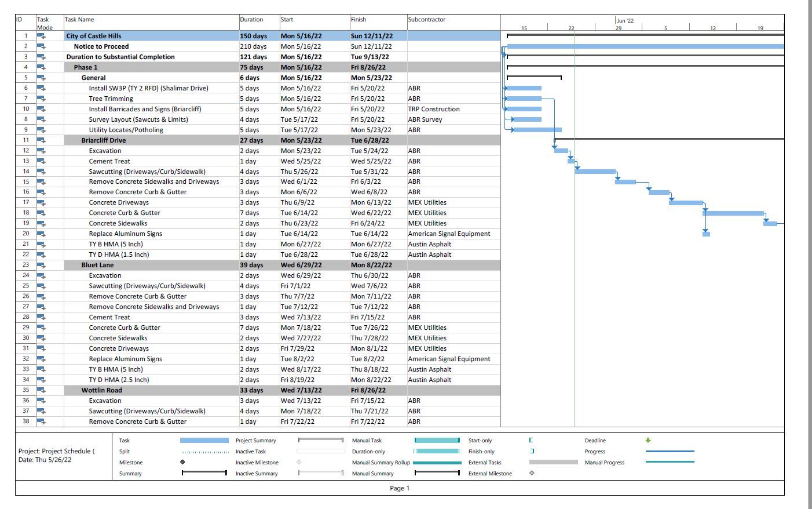Click the Sawcutting bar under Briarcliff Drive in the chart
The width and height of the screenshot is (812, 509).
click(595, 172)
